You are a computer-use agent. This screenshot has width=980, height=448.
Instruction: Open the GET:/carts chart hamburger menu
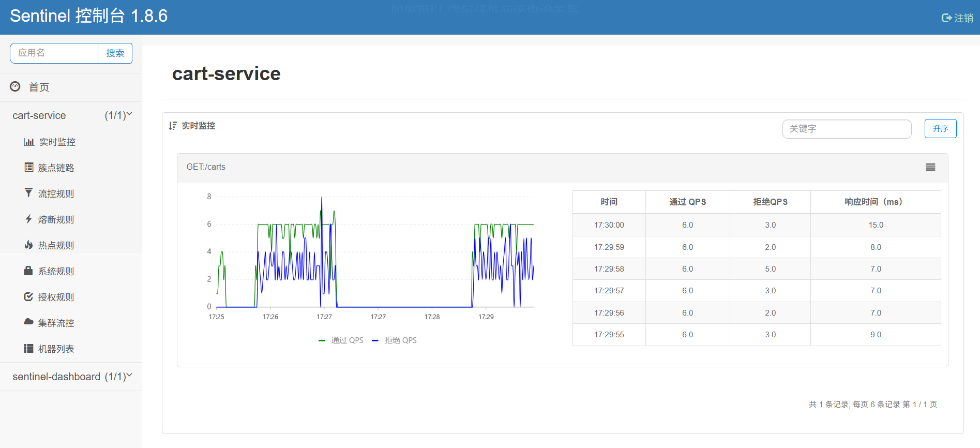930,167
